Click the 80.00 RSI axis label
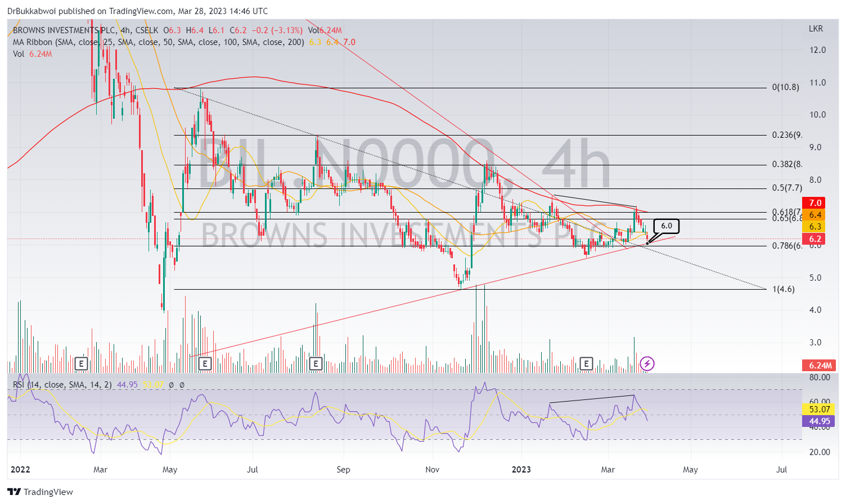Image resolution: width=846 pixels, height=504 pixels. click(820, 377)
